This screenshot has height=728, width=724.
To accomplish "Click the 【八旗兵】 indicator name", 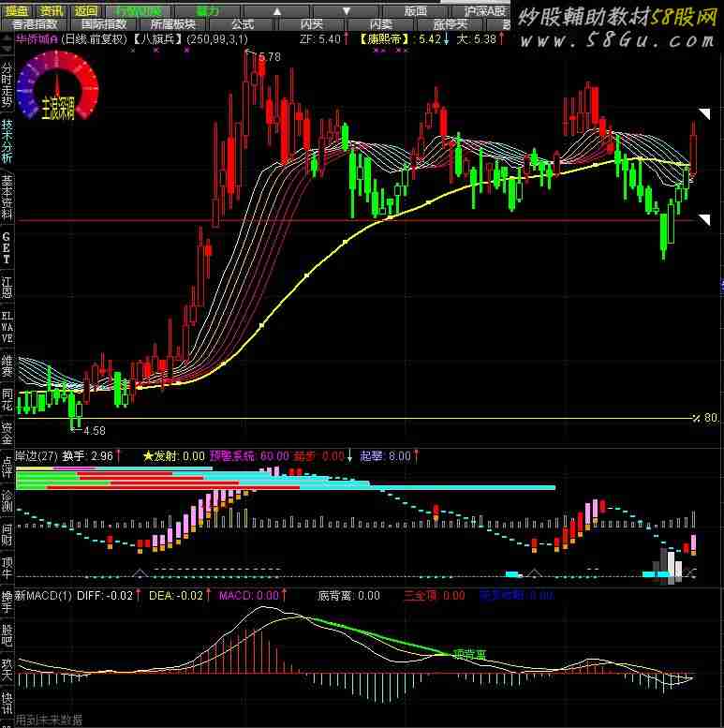I will tap(157, 39).
